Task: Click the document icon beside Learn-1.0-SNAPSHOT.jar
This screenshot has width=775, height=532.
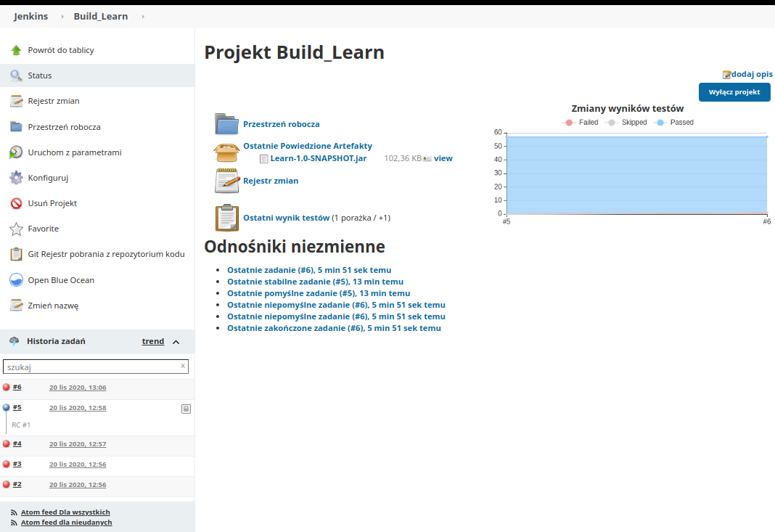Action: (264, 159)
